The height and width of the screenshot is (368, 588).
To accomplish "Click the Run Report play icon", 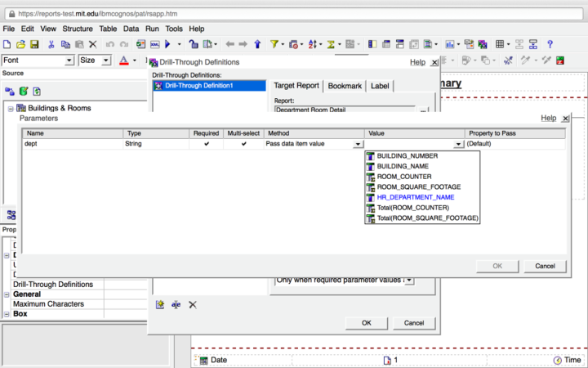I will (167, 44).
